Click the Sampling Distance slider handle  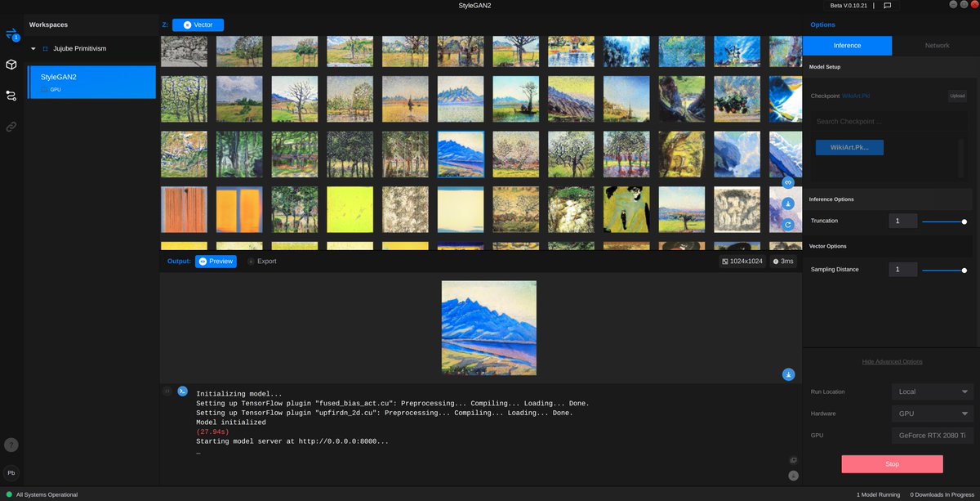(x=964, y=270)
